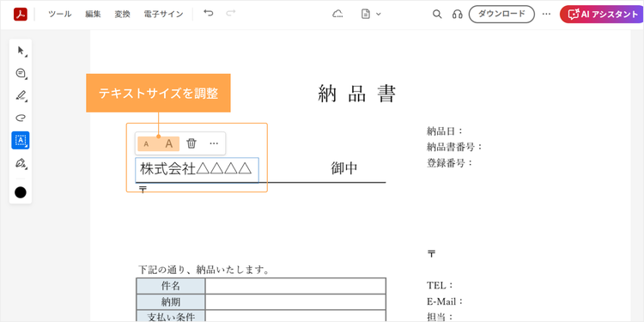The image size is (644, 322).
Task: Click the empty cell beside 納期
Action: 295,302
